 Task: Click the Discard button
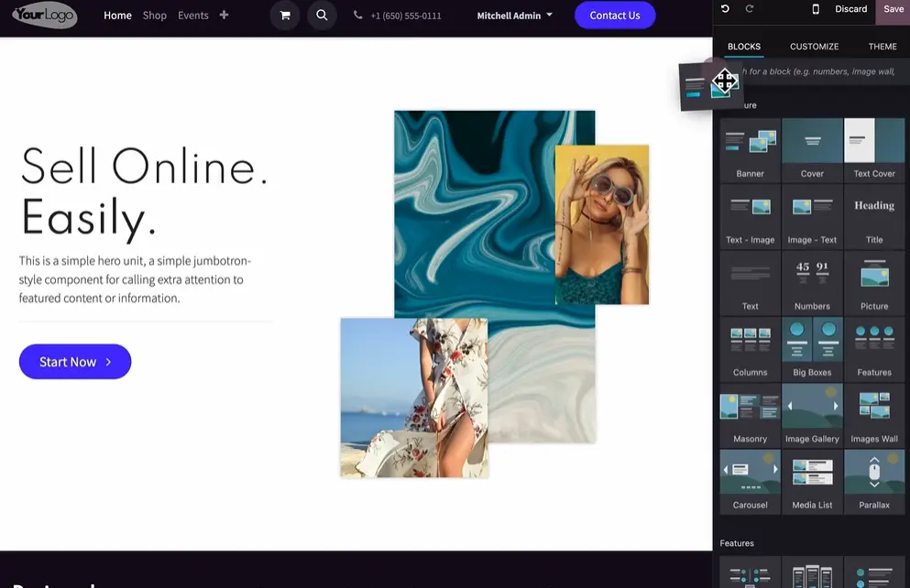850,9
